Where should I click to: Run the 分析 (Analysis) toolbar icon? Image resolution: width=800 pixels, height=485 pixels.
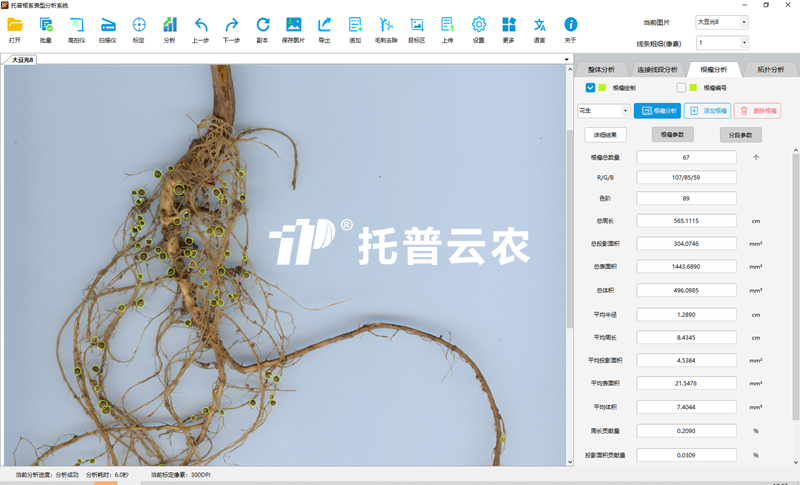[x=170, y=25]
